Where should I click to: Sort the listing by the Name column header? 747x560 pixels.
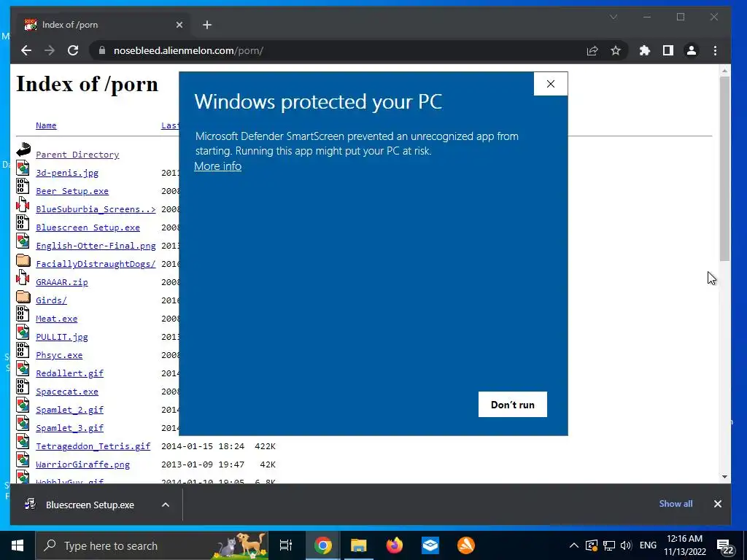[x=46, y=125]
